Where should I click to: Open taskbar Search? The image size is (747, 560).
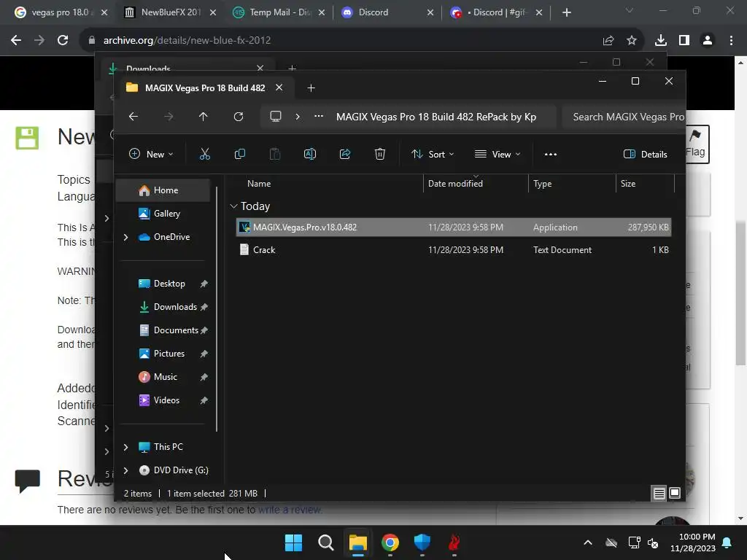[x=326, y=542]
